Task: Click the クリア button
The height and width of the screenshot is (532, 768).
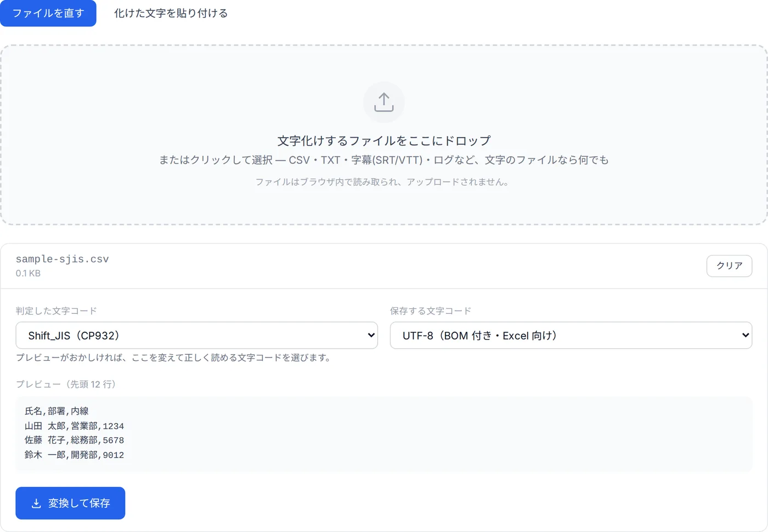Action: pyautogui.click(x=729, y=266)
